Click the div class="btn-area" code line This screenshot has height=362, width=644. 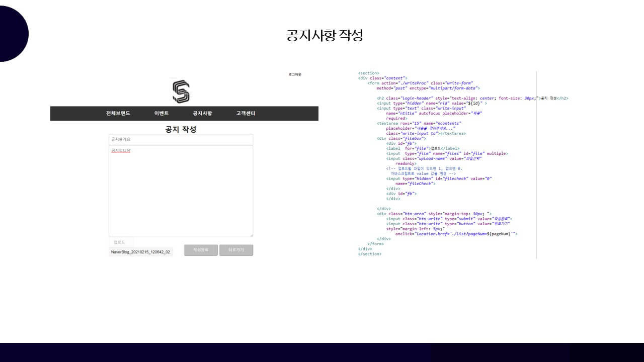pyautogui.click(x=434, y=214)
